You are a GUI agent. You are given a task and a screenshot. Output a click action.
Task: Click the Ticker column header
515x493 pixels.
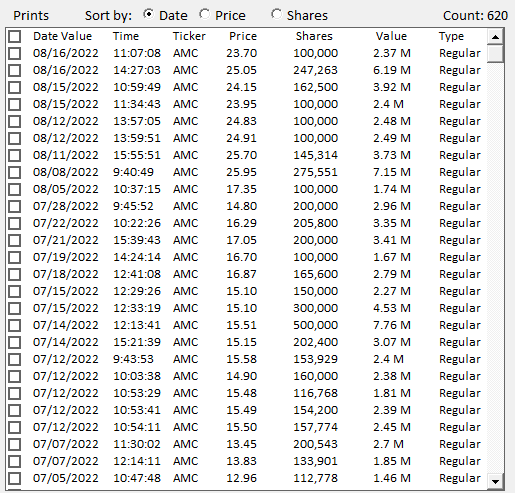point(189,36)
